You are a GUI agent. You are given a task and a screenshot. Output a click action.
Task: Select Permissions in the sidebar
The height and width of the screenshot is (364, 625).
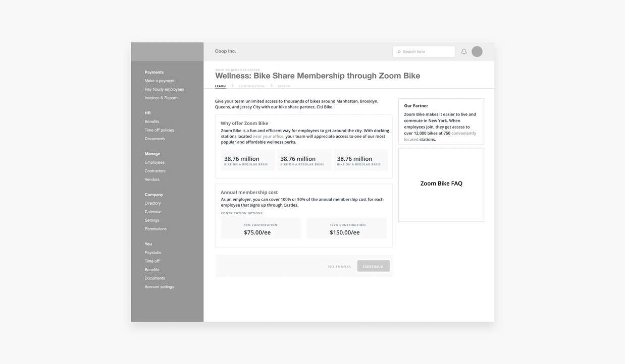coord(155,229)
